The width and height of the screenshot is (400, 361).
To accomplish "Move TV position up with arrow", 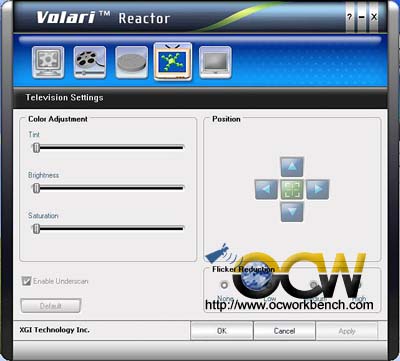I will coord(292,167).
